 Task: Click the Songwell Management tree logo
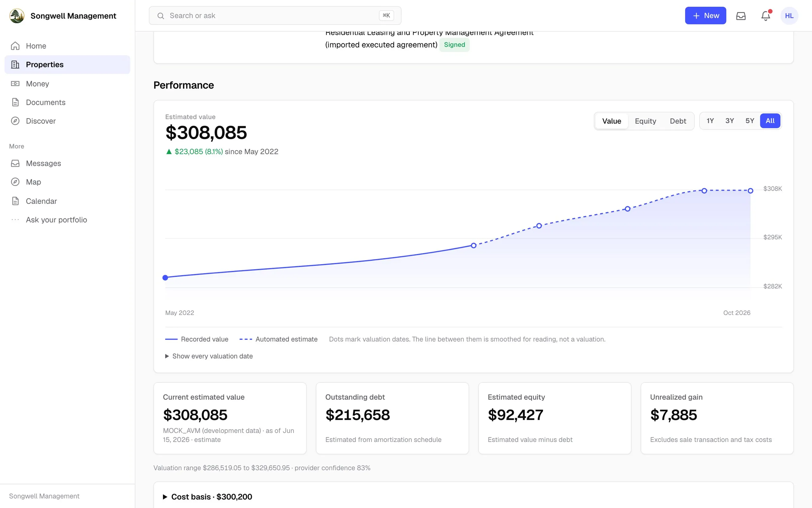(17, 16)
